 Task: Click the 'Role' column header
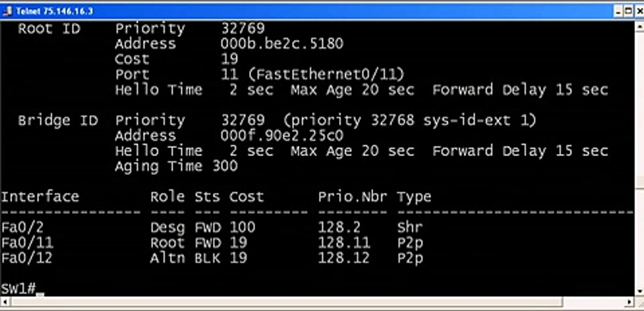click(167, 197)
